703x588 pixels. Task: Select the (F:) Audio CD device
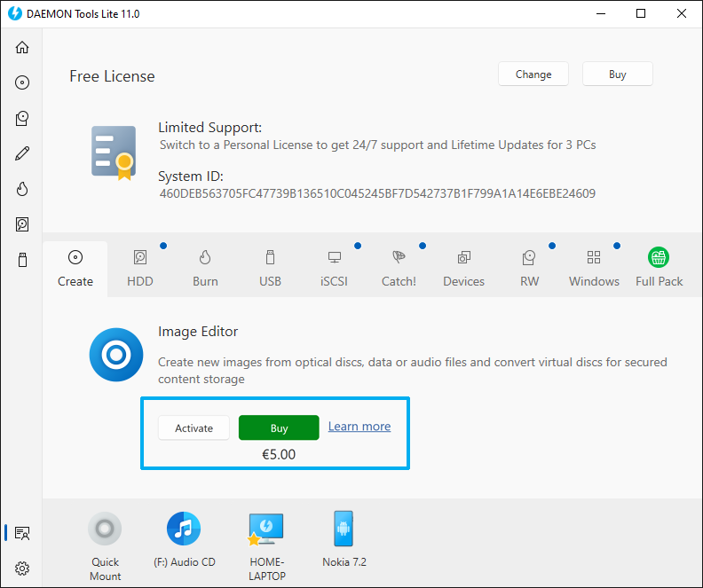coord(184,529)
